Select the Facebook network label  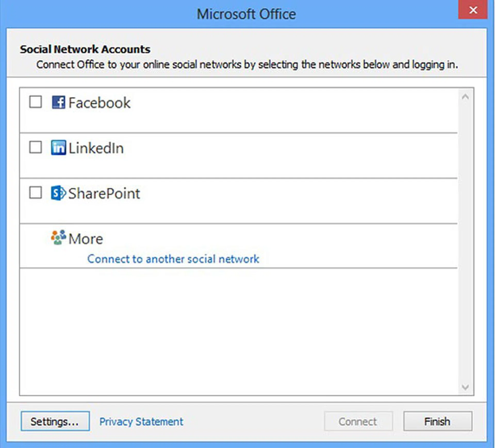click(99, 103)
